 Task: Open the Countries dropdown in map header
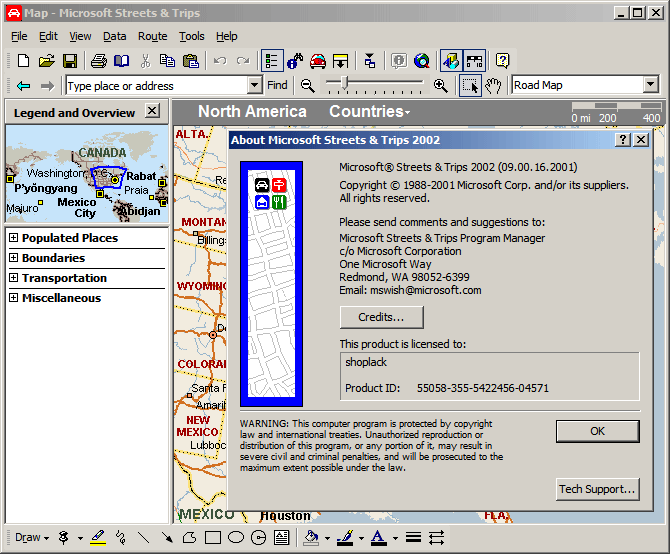coord(370,111)
